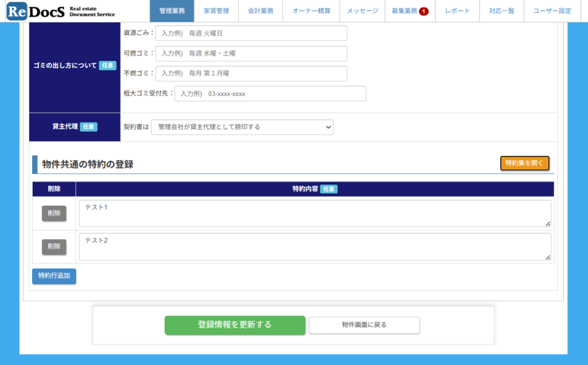The image size is (588, 365).
Task: Delete the テスト1 special clause row
Action: pos(54,213)
